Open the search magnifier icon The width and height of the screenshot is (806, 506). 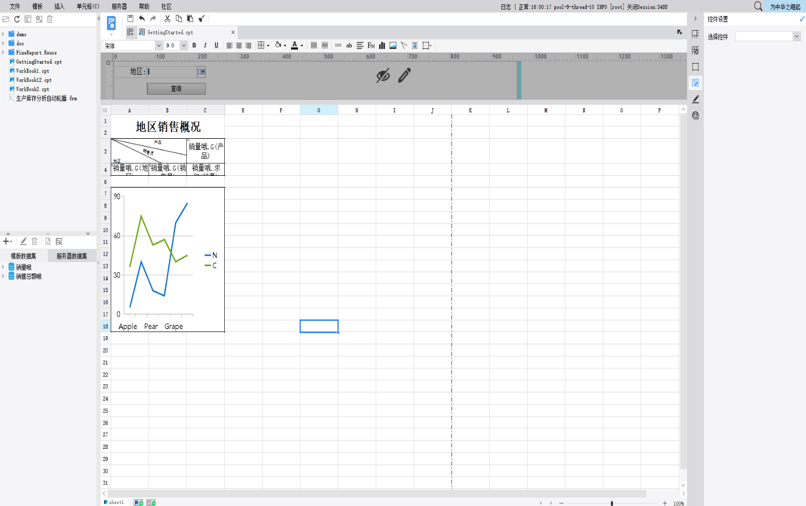click(x=758, y=6)
